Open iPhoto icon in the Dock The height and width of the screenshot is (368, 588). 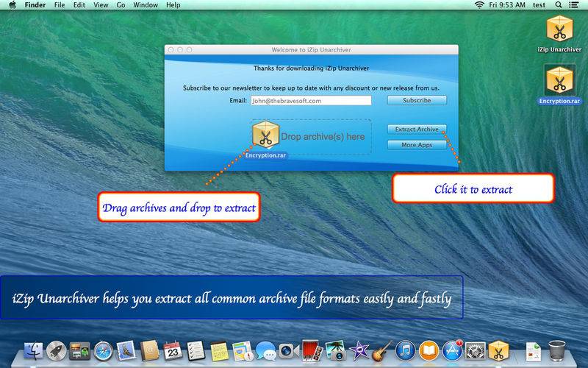[x=335, y=351]
